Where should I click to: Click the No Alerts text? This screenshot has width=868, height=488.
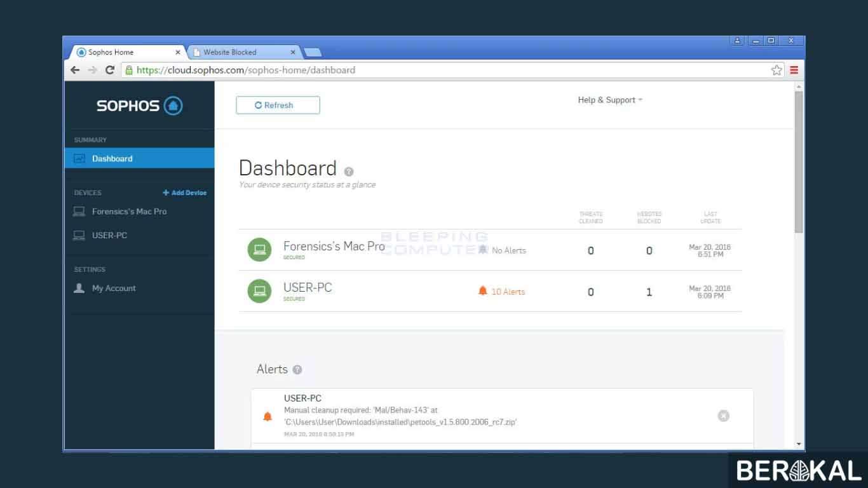pyautogui.click(x=509, y=250)
